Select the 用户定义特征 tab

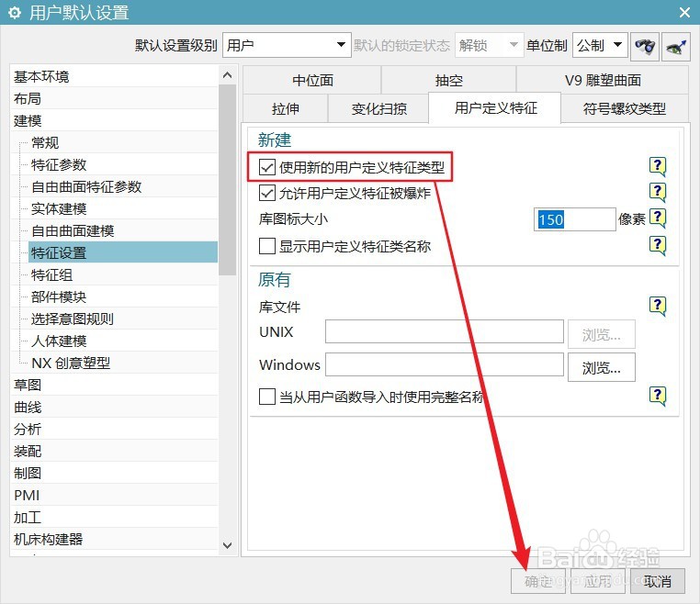(495, 108)
